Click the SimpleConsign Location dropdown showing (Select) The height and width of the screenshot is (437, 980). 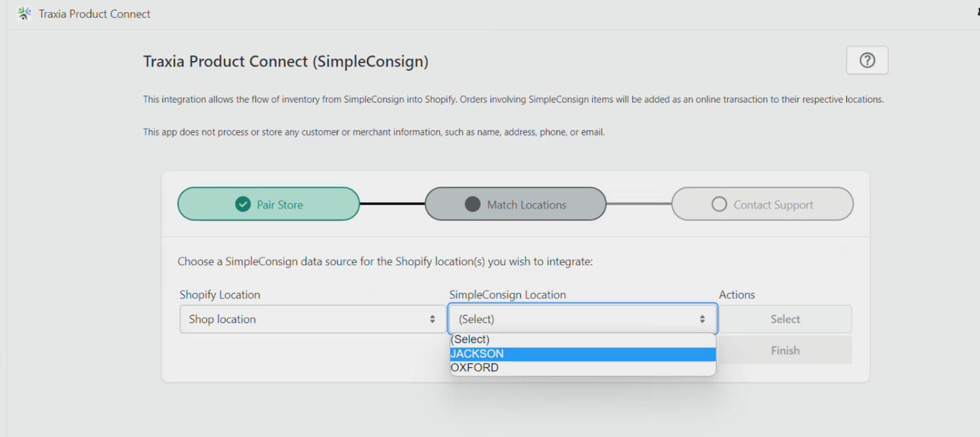pos(582,319)
